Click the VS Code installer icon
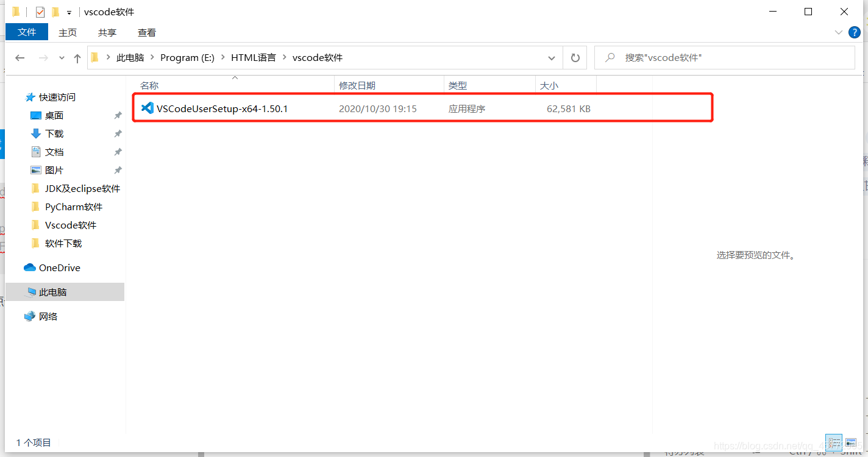 [x=147, y=108]
